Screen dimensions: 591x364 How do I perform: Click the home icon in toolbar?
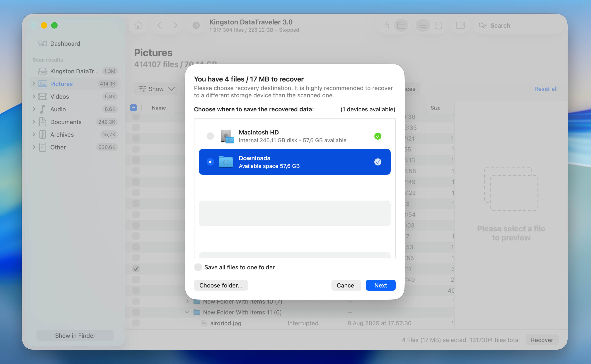click(138, 25)
